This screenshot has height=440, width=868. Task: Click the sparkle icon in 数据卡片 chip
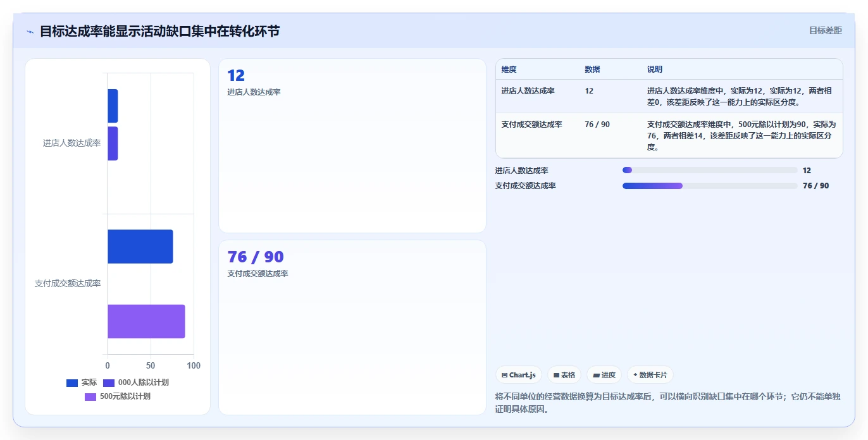[635, 375]
